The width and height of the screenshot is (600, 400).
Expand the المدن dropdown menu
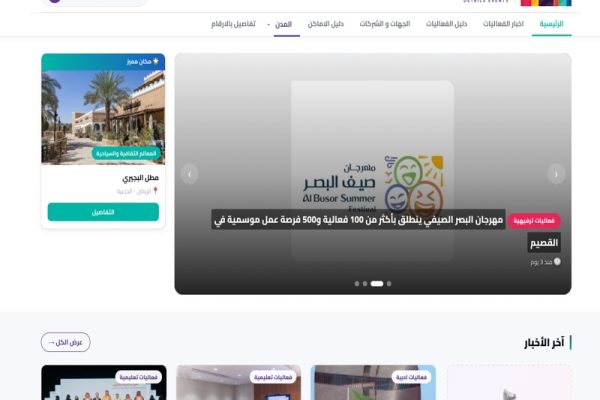pos(282,24)
